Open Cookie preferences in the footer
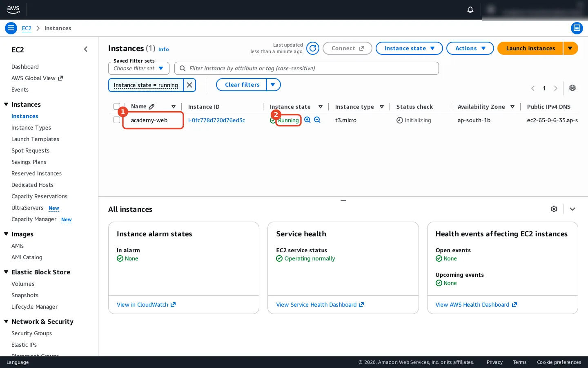Image resolution: width=588 pixels, height=368 pixels. tap(559, 362)
